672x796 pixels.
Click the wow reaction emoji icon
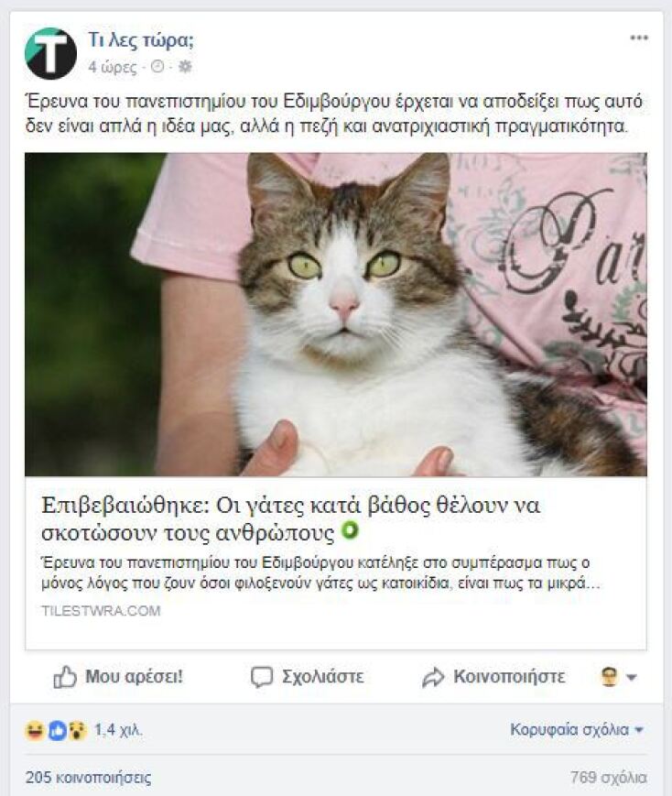78,731
